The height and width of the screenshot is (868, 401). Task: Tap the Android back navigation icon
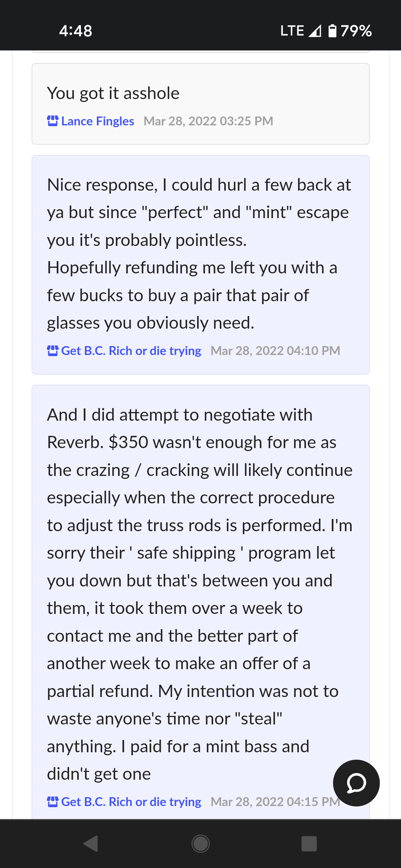point(91,844)
